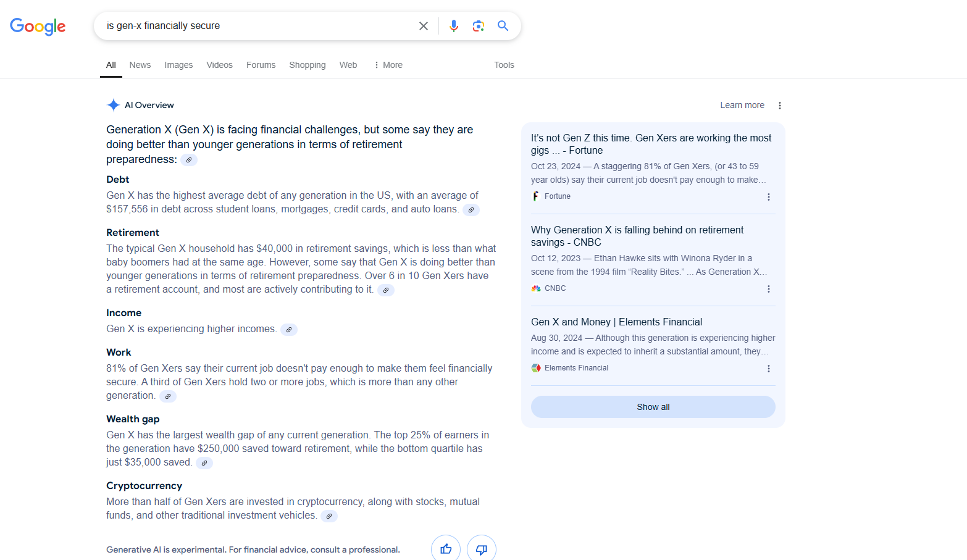967x560 pixels.
Task: Switch to the Shopping tab
Action: [x=308, y=65]
